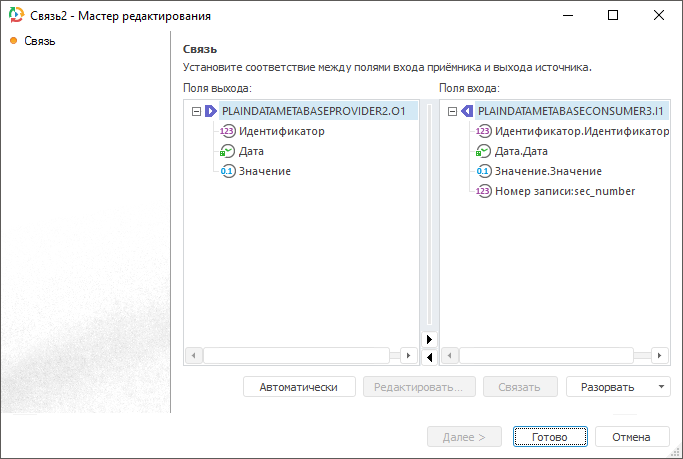Click the input port icon of PLAINDATAMETABASECONSUMER3.I1
683x459 pixels.
point(467,112)
